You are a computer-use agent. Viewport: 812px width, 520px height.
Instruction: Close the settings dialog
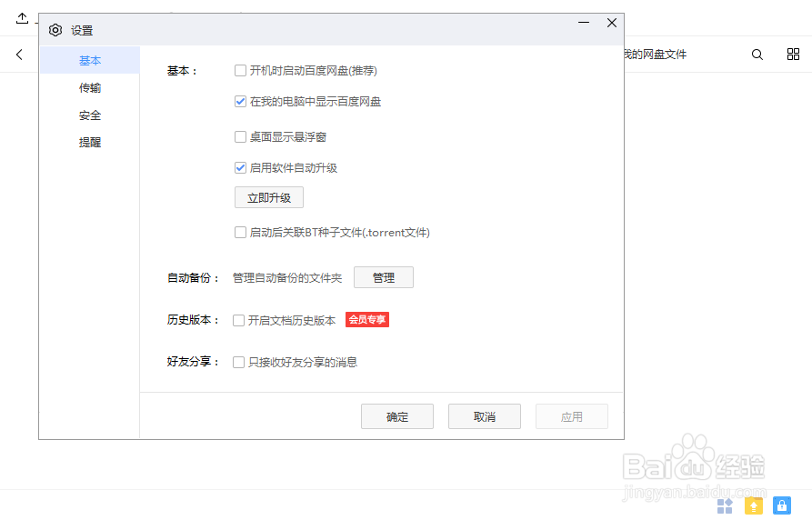pos(612,23)
